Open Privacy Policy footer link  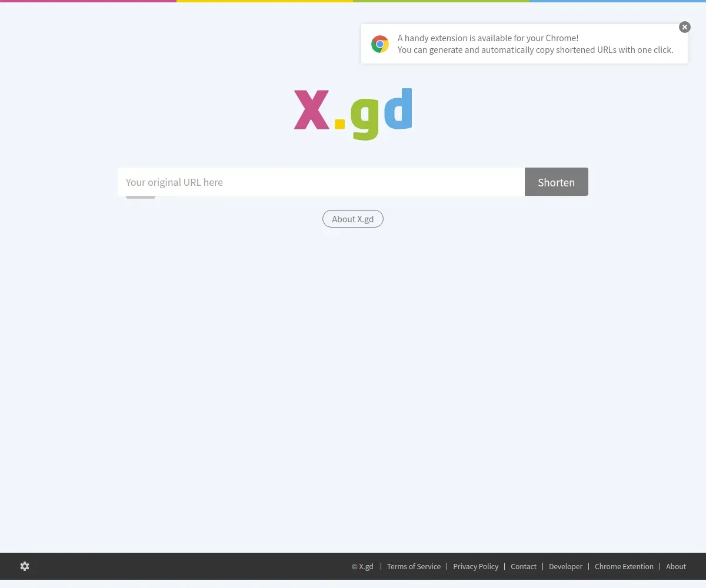coord(475,566)
